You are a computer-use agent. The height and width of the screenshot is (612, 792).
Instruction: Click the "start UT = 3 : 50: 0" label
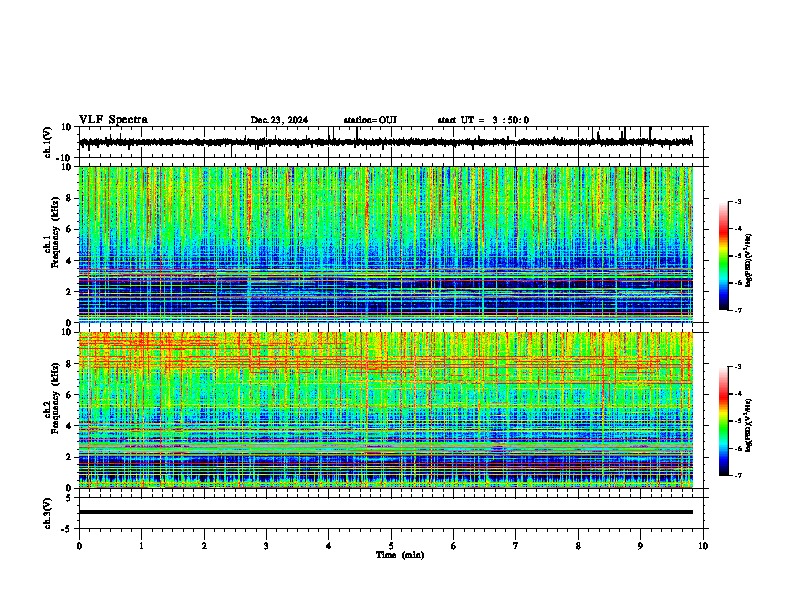(x=483, y=120)
